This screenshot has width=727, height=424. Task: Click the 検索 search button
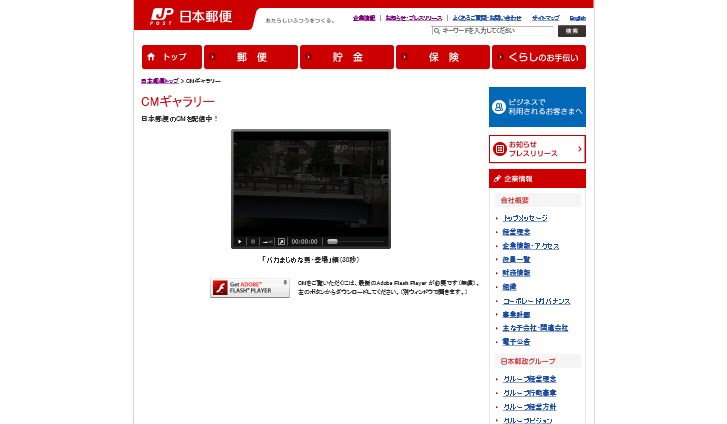coord(572,31)
